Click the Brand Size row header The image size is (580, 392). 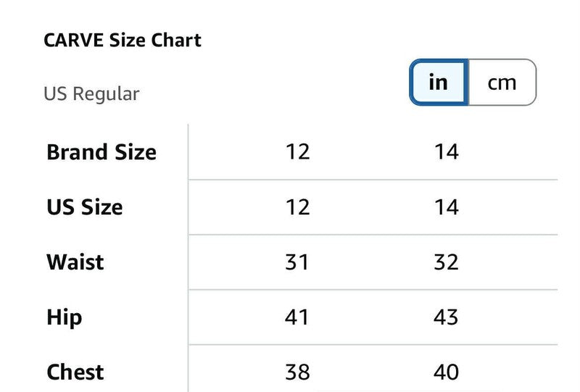101,152
